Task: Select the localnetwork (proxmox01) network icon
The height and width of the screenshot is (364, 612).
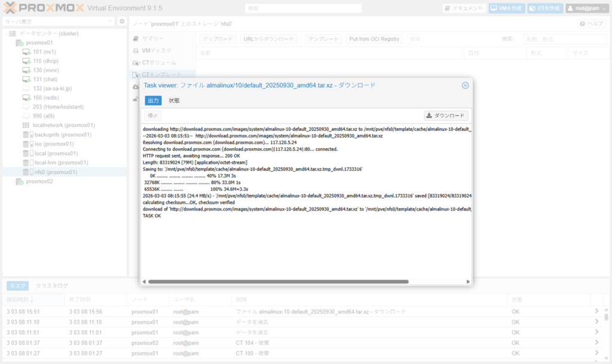Action: click(x=26, y=126)
